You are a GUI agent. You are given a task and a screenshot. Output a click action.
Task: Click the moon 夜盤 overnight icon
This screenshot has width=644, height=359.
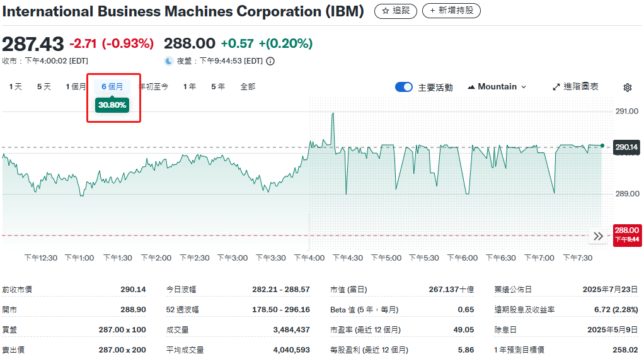tap(169, 61)
